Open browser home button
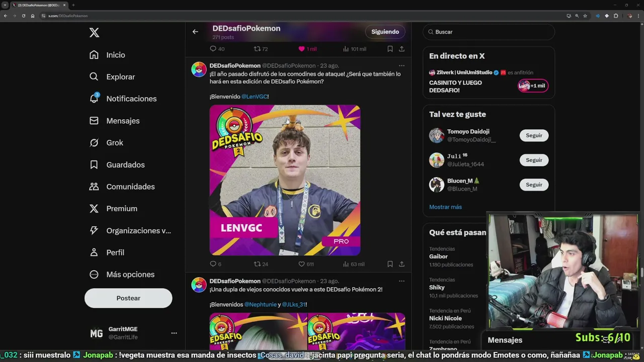The image size is (644, 362). [x=33, y=16]
